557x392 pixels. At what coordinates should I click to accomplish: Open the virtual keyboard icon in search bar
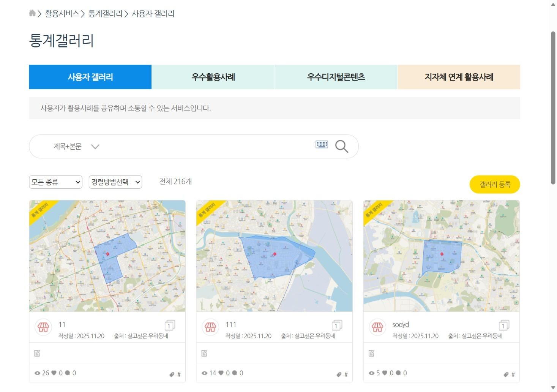click(x=322, y=144)
